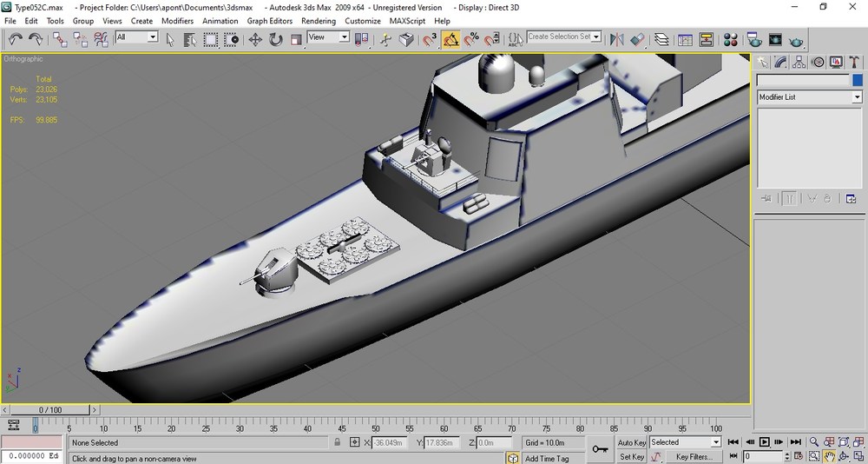Toggle Window/Crossing selection mode
The height and width of the screenshot is (464, 868).
tap(232, 39)
